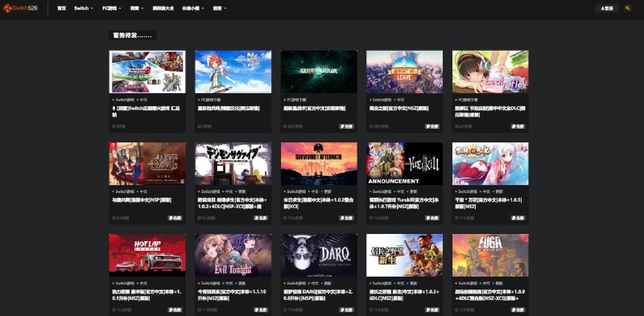644x316 pixels.
Task: Open the Dance with Devils thumbnail
Action: 147,164
